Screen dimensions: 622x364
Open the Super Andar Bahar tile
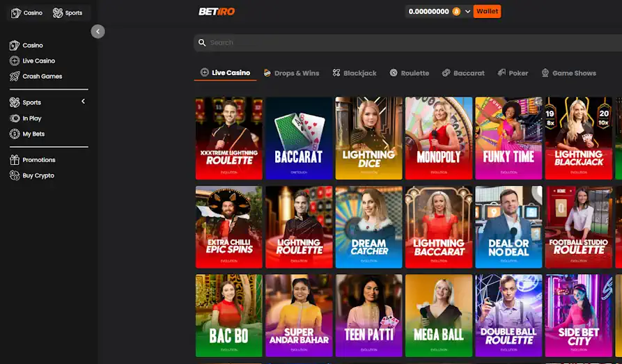tap(299, 315)
